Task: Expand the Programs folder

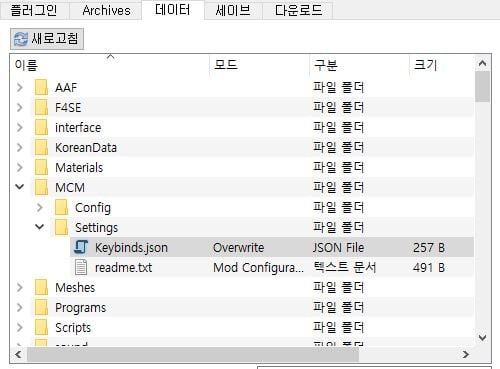Action: pos(20,307)
